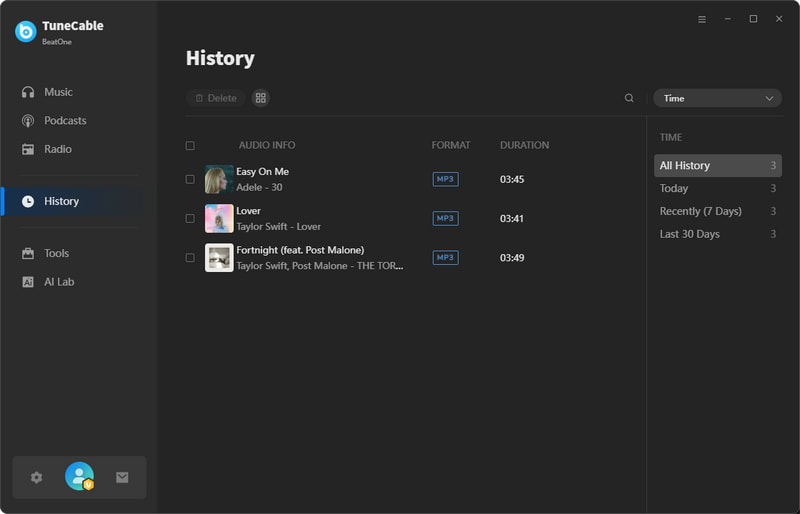This screenshot has width=800, height=514.
Task: Open settings gear icon
Action: [36, 477]
